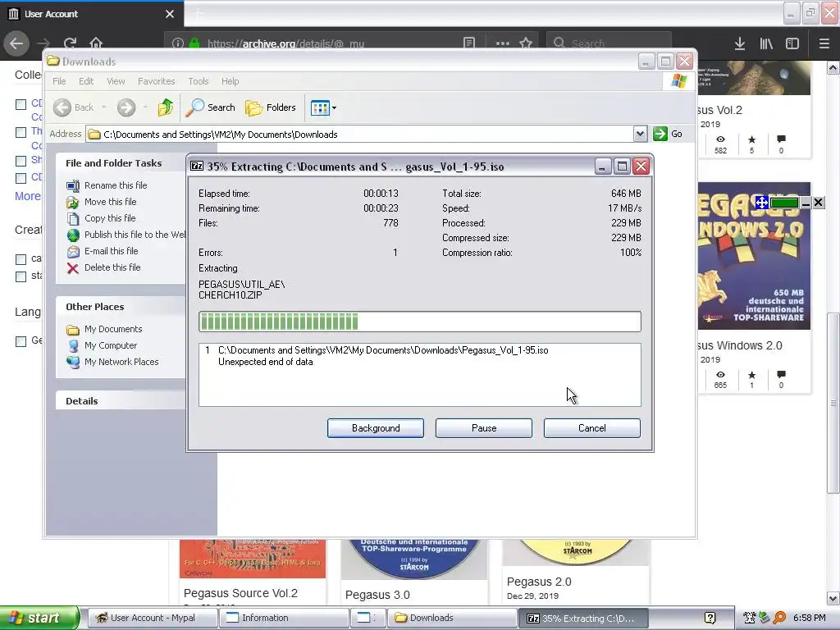The image size is (840, 630).
Task: Open My Computer from Other Places
Action: (111, 345)
